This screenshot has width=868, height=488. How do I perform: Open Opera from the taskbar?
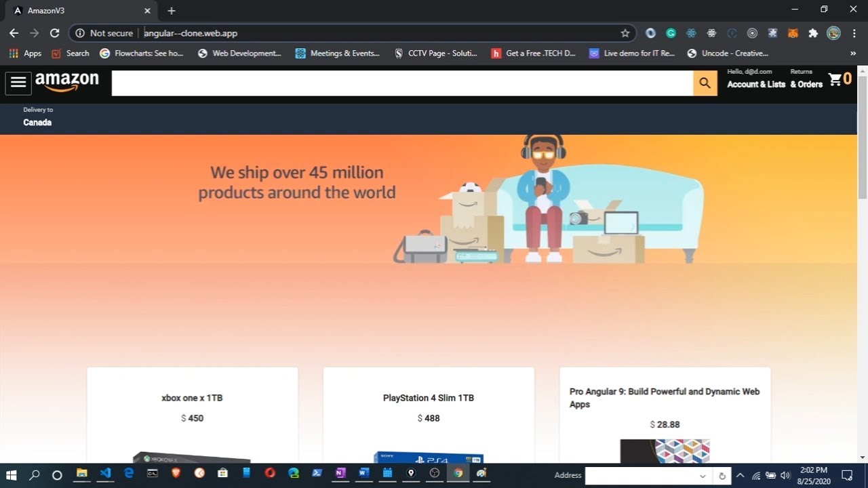pyautogui.click(x=270, y=473)
